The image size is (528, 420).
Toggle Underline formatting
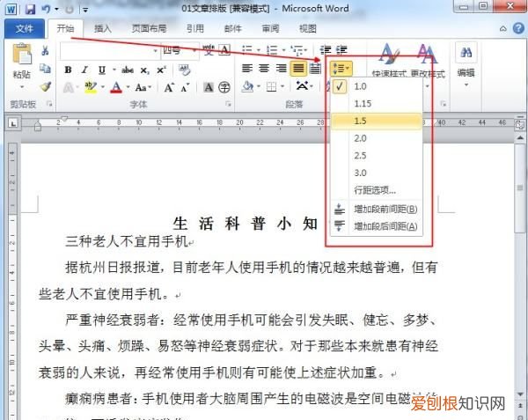102,70
